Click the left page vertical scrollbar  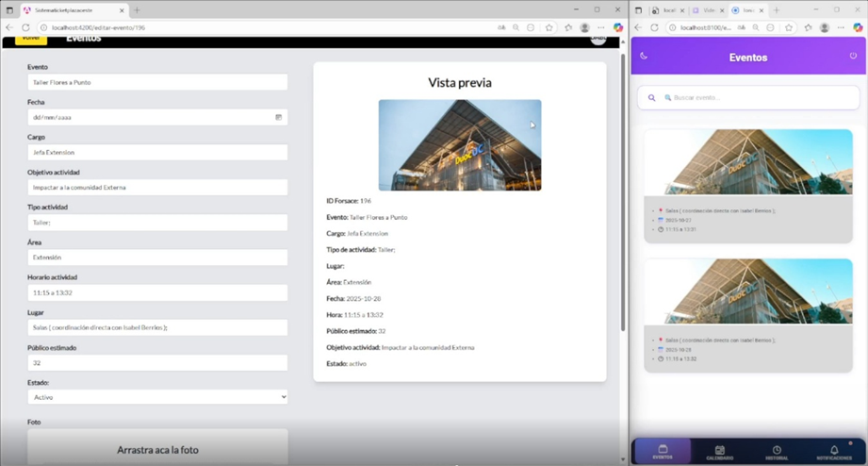[x=622, y=189]
